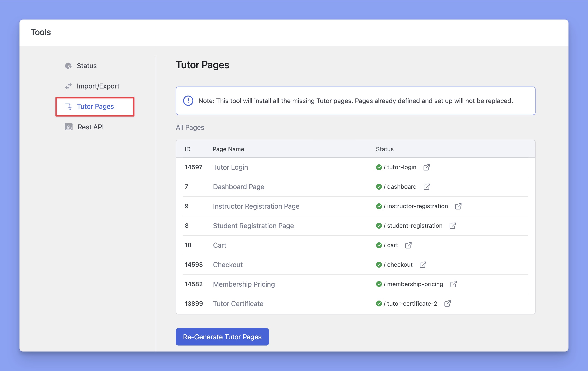Click the Tutor Pages main heading
The height and width of the screenshot is (371, 588).
click(x=202, y=65)
